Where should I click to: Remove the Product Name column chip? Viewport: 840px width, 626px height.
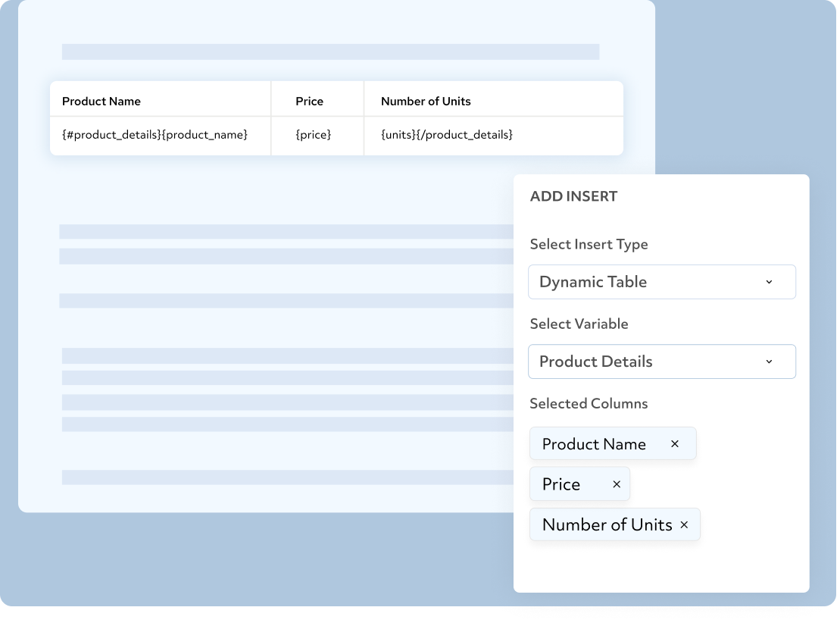[674, 443]
